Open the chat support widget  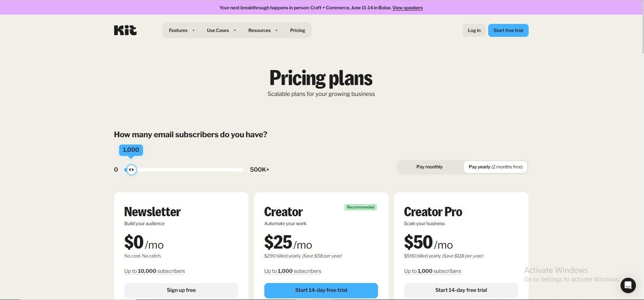point(628,285)
